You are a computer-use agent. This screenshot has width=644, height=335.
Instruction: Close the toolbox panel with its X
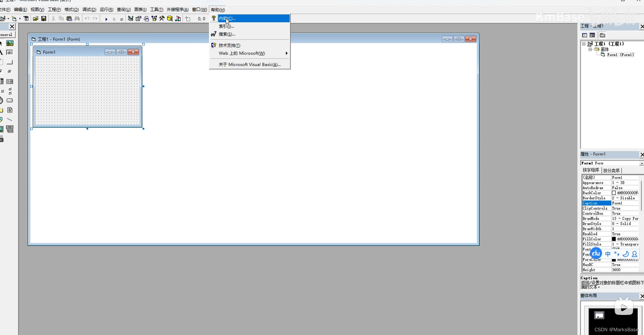[x=12, y=26]
